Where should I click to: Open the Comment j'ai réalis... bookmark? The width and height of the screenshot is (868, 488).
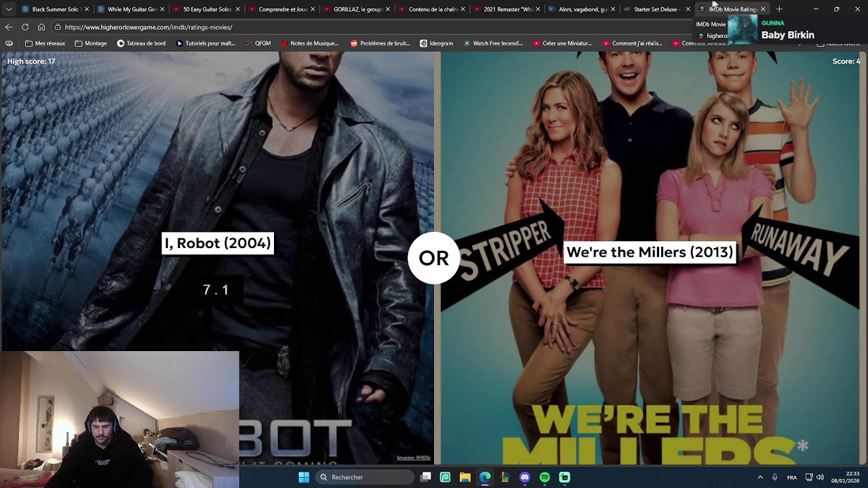pos(632,43)
